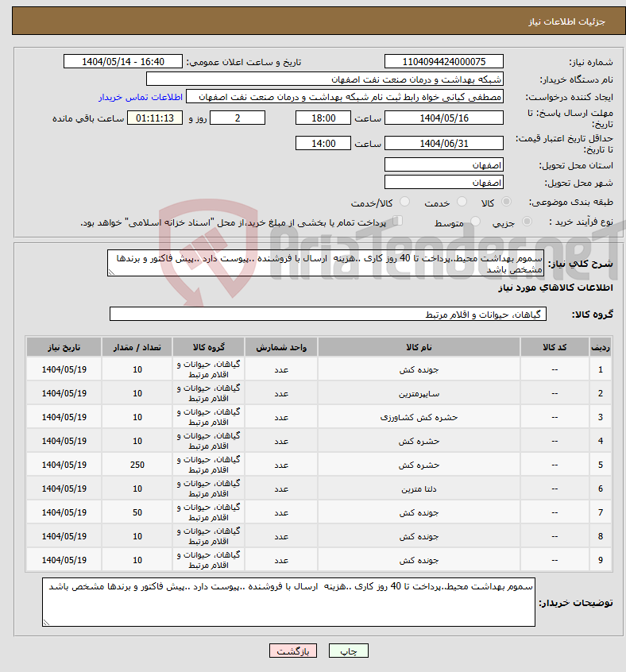The image size is (626, 672).
Task: Click the remaining time 01:11:13 field
Action: pos(155,118)
